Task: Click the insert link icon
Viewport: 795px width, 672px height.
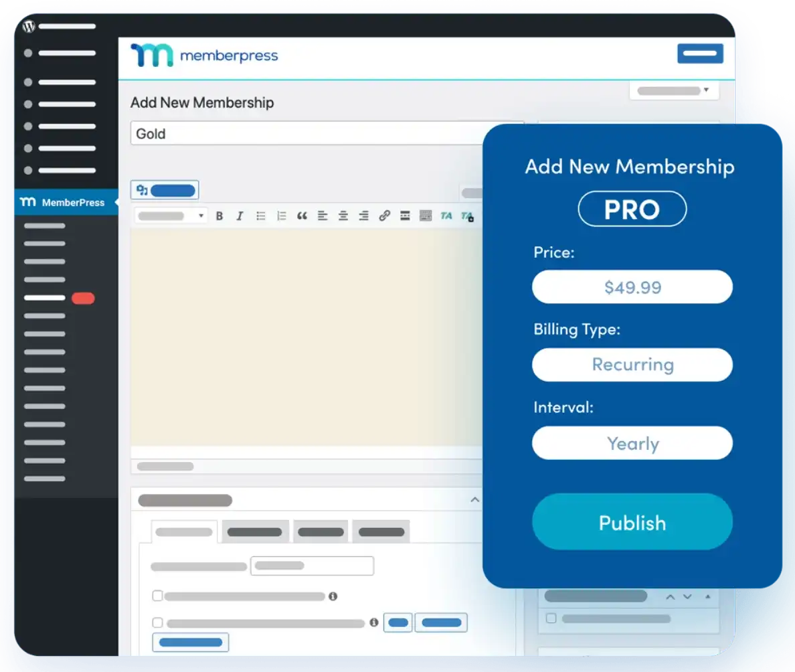Action: (x=384, y=216)
